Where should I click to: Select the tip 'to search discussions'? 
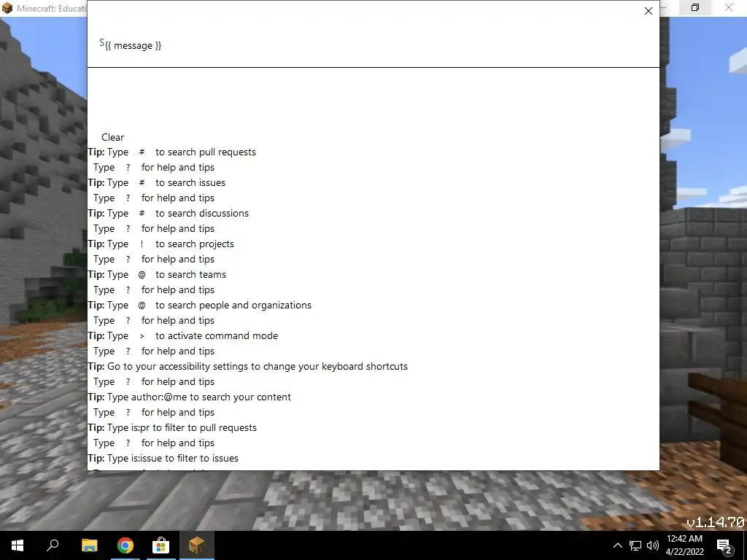click(x=202, y=213)
